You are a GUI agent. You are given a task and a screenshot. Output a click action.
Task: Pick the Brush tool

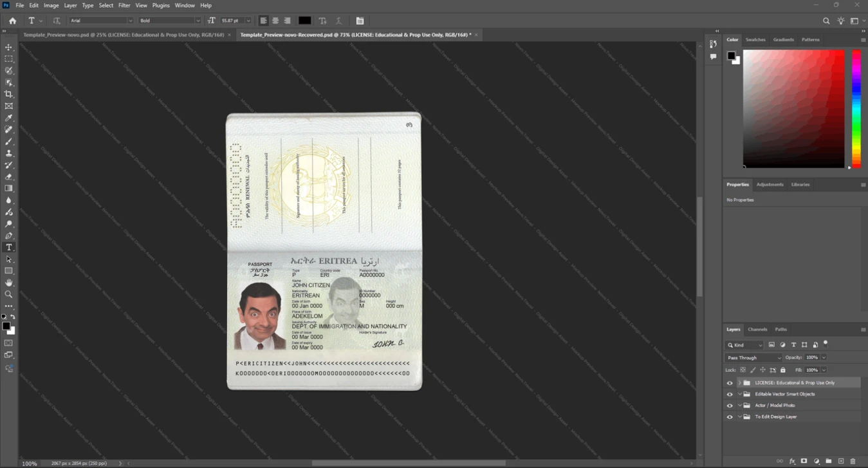(x=9, y=141)
